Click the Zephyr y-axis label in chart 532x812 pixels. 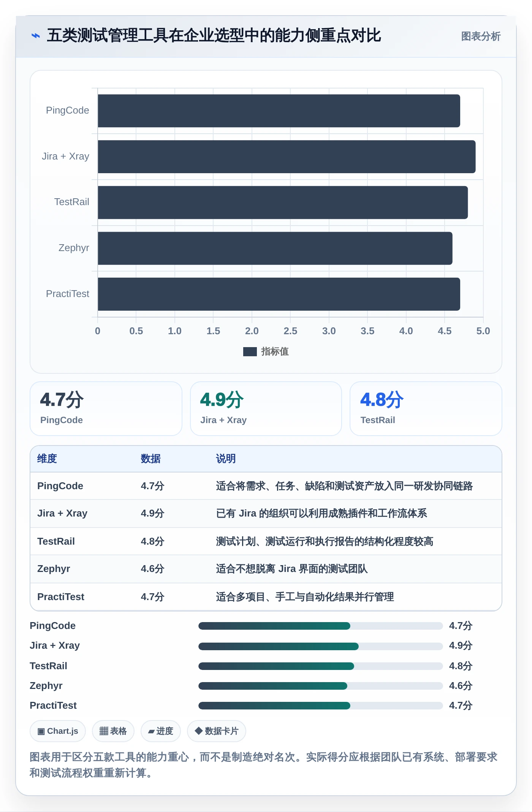(74, 248)
